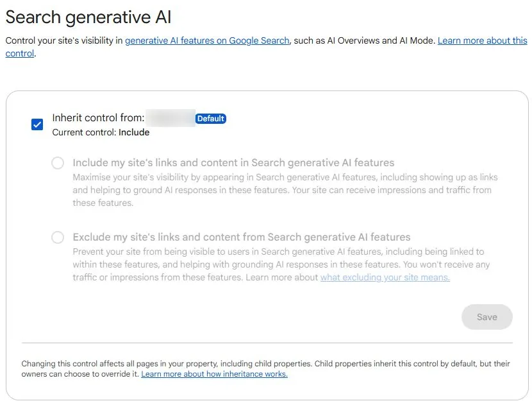The image size is (532, 401).
Task: Uncheck the Inherit control from checkbox
Action: point(37,124)
